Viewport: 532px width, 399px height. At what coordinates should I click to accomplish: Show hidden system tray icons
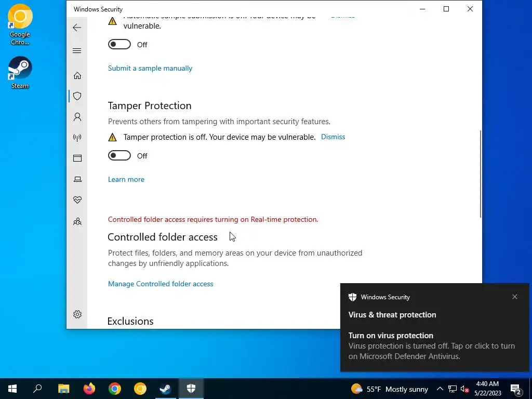[440, 389]
